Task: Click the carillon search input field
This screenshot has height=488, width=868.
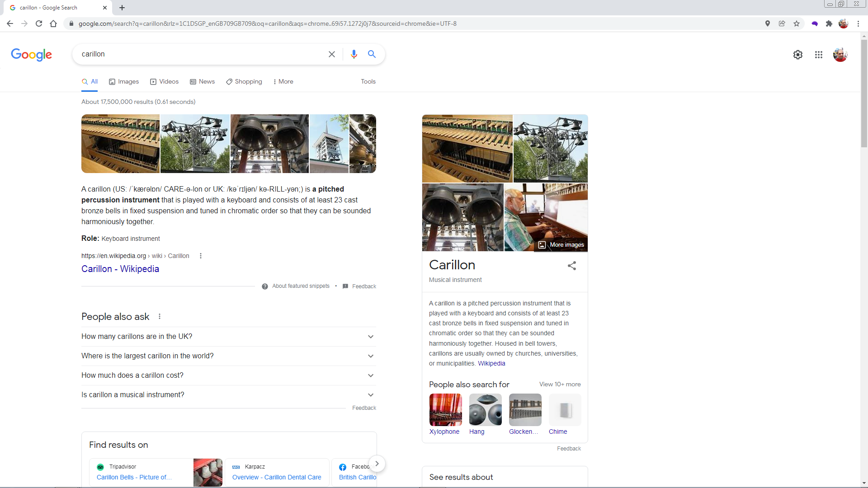Action: click(199, 54)
